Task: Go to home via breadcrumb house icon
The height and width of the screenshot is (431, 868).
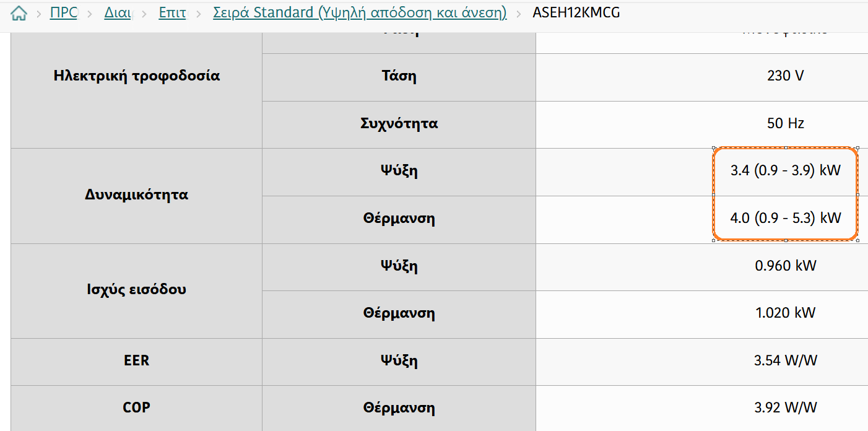Action: click(19, 12)
